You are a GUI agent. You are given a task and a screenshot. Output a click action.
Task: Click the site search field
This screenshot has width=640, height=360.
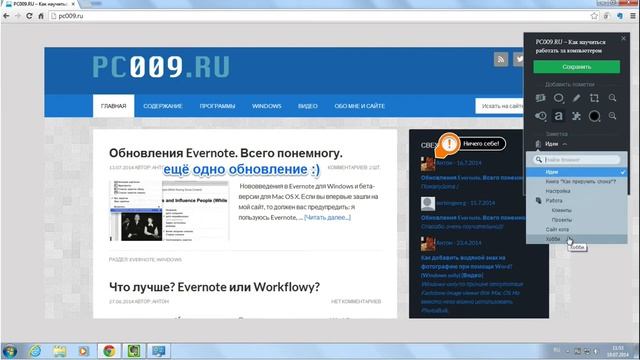point(499,106)
